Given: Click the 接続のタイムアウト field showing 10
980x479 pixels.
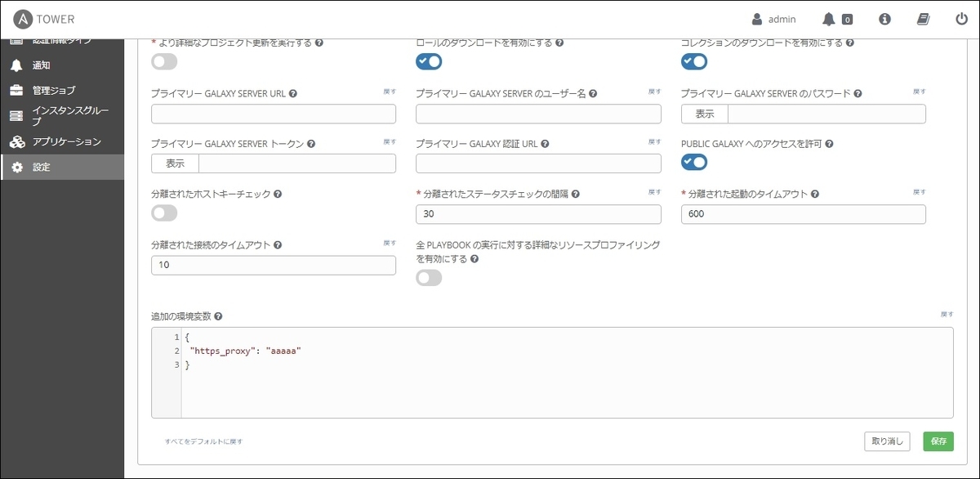Looking at the screenshot, I should (x=274, y=265).
